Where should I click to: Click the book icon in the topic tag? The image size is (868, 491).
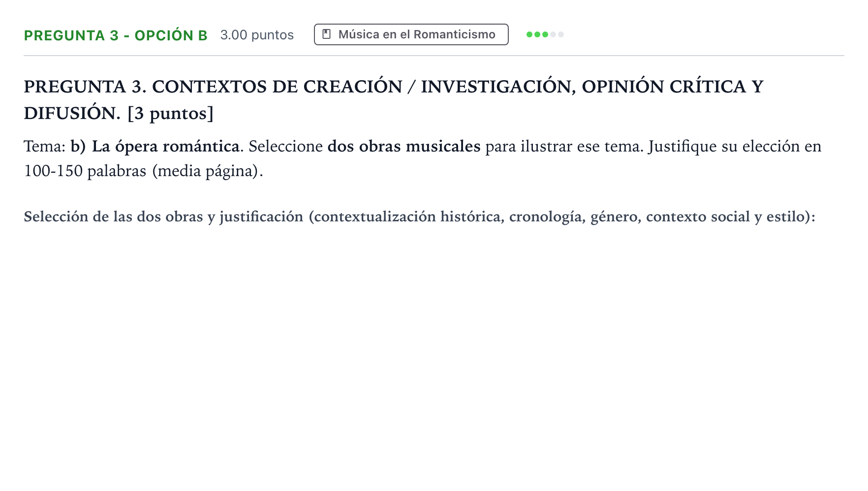pyautogui.click(x=326, y=34)
